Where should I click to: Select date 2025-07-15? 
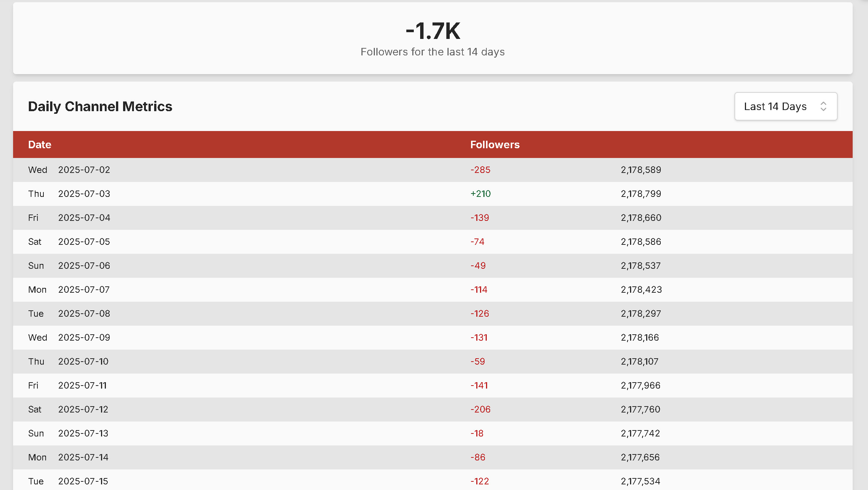coord(83,481)
